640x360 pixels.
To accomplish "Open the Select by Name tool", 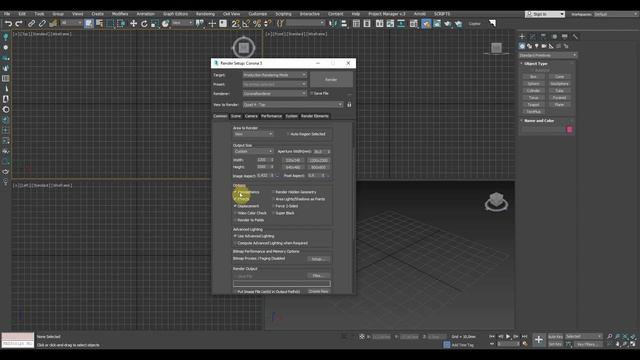I will [x=99, y=24].
